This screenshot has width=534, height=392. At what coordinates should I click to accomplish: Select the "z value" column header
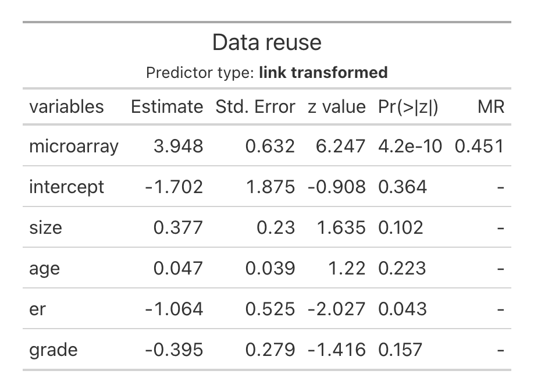click(334, 106)
